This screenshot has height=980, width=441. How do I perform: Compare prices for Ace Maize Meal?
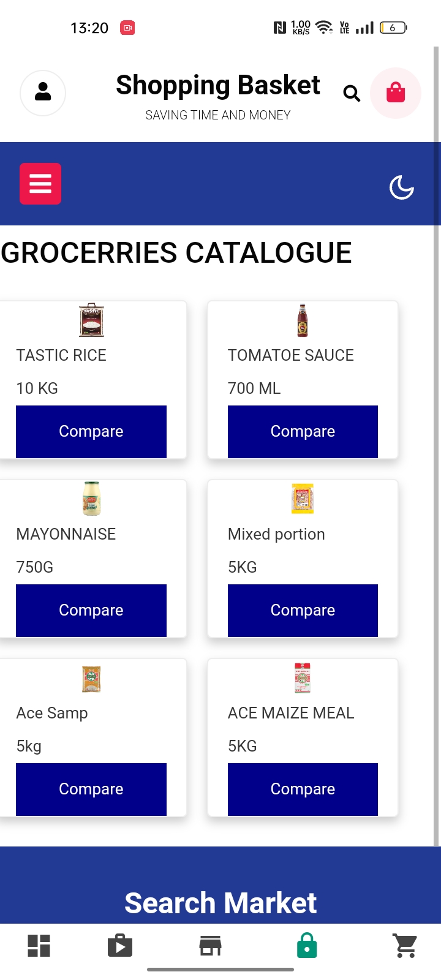[x=303, y=790]
